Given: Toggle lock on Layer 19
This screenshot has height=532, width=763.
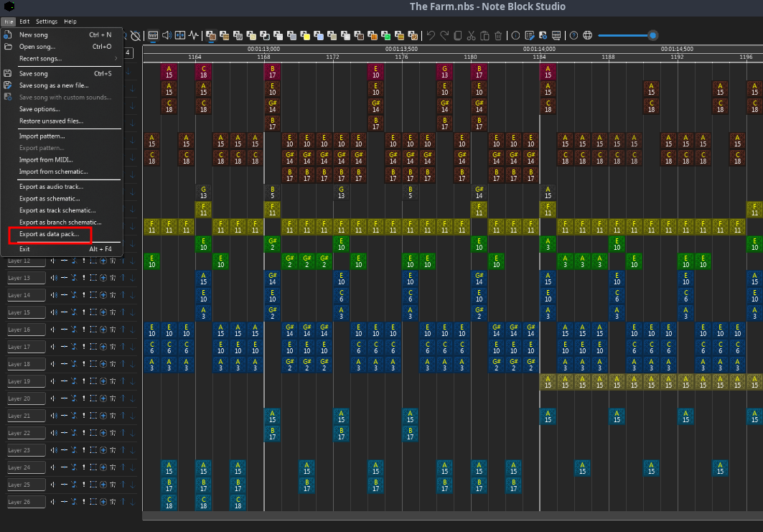Looking at the screenshot, I should [74, 382].
